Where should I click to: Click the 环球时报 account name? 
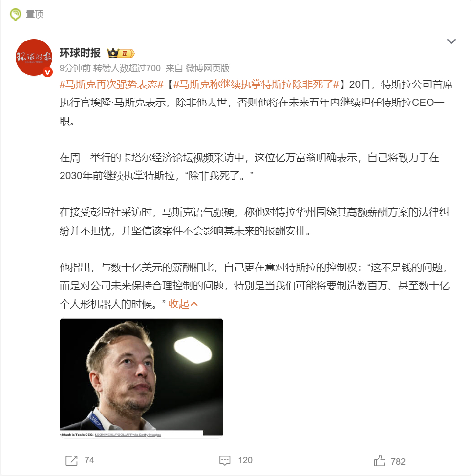pyautogui.click(x=80, y=53)
